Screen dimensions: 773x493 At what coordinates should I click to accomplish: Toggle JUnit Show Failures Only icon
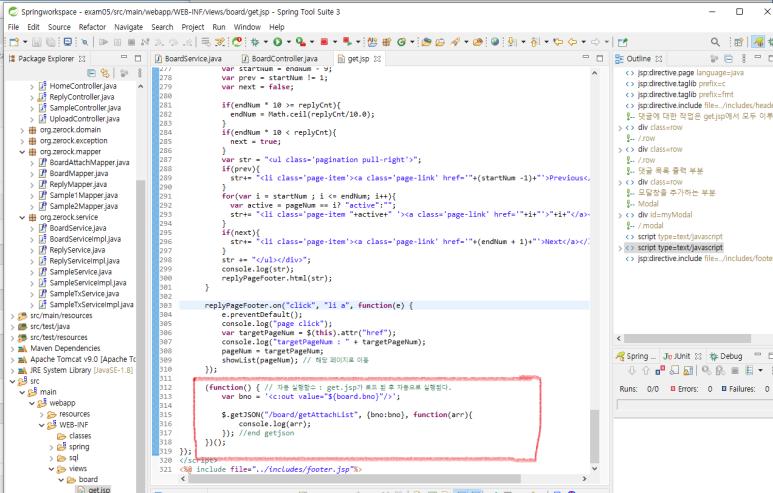(660, 370)
